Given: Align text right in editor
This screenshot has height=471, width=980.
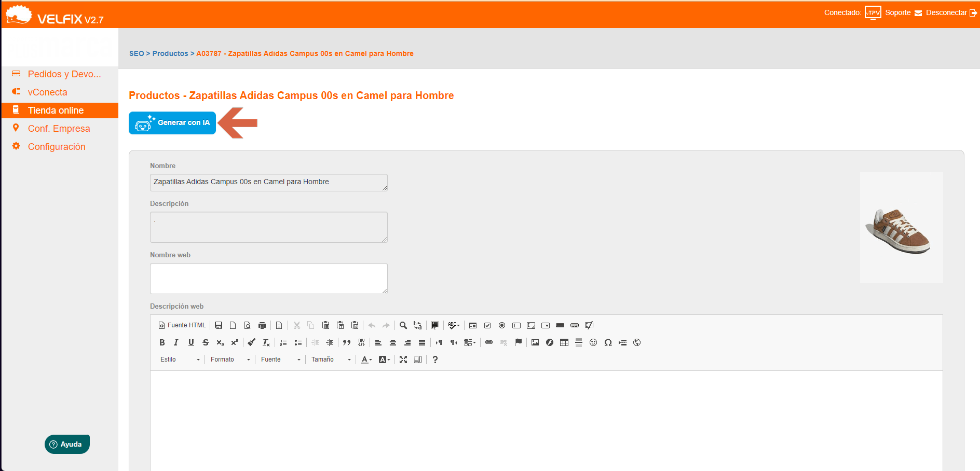Looking at the screenshot, I should tap(407, 342).
